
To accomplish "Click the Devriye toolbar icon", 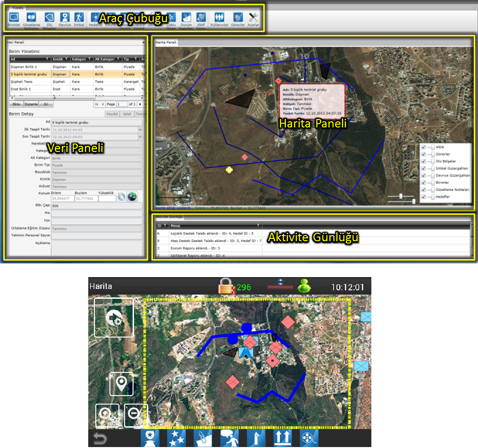I will coord(65,19).
